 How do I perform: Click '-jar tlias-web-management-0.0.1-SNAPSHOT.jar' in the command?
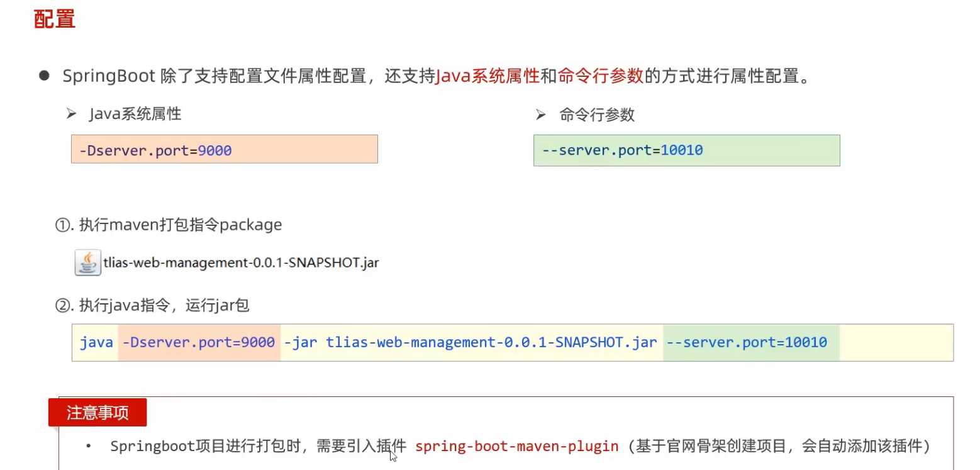click(x=471, y=342)
